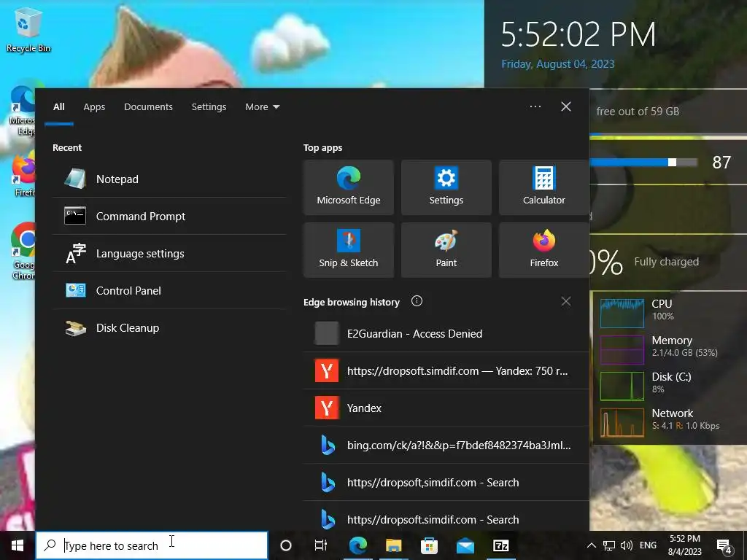The width and height of the screenshot is (747, 560).
Task: Open Control Panel from Recent list
Action: (169, 290)
